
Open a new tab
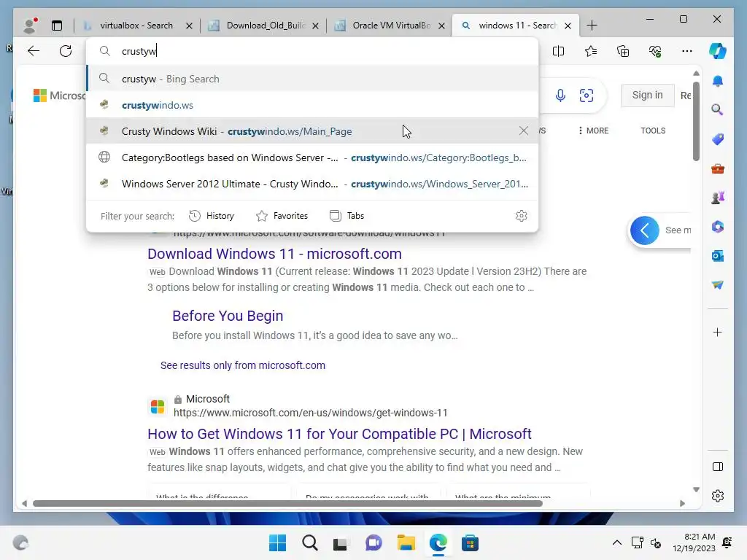pyautogui.click(x=592, y=26)
